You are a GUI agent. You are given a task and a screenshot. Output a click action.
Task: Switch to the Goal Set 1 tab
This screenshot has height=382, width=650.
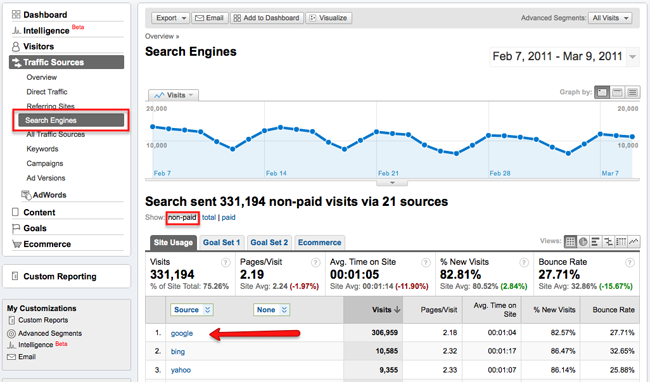coord(221,243)
